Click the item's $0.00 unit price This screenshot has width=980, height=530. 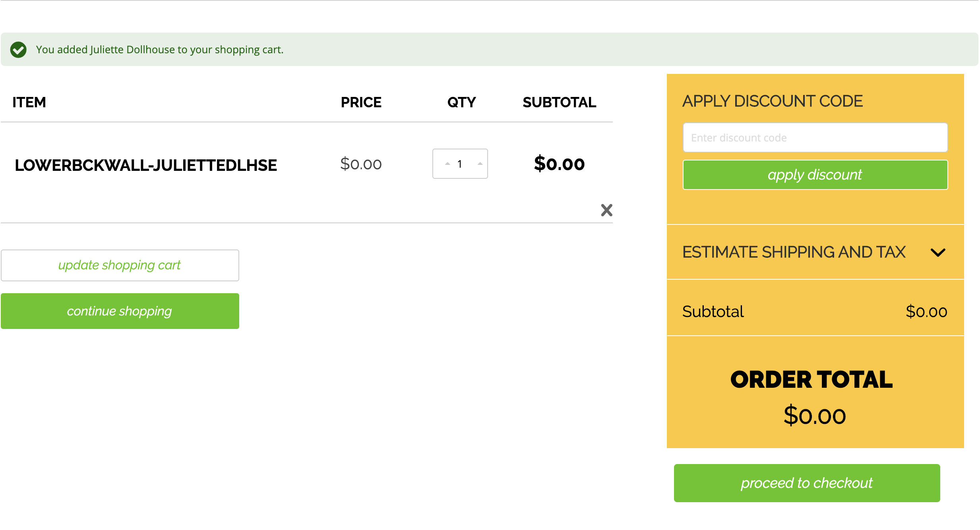coord(361,164)
